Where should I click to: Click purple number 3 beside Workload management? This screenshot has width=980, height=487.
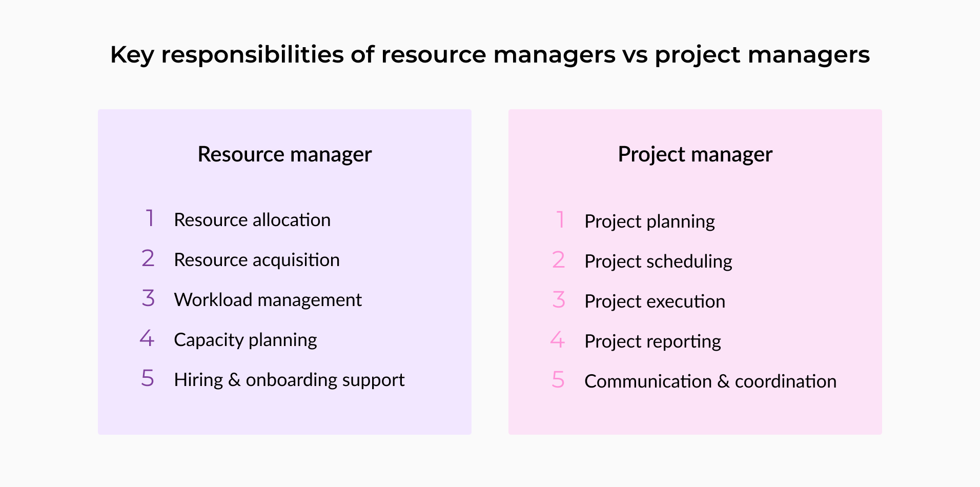coord(148,298)
